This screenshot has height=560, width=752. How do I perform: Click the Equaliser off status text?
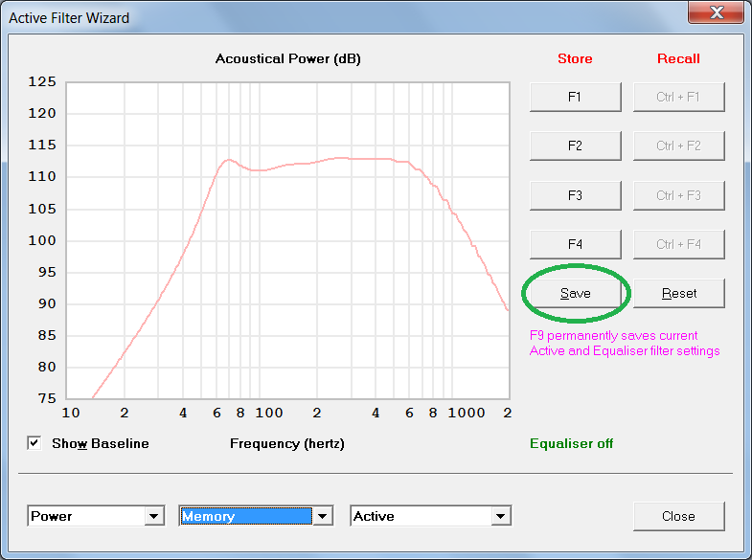coord(571,443)
